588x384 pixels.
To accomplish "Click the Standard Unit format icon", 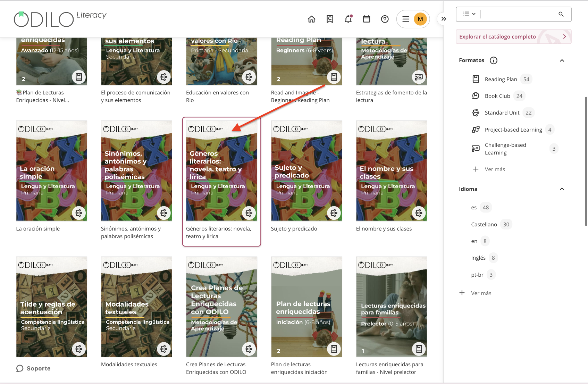I will (x=476, y=112).
